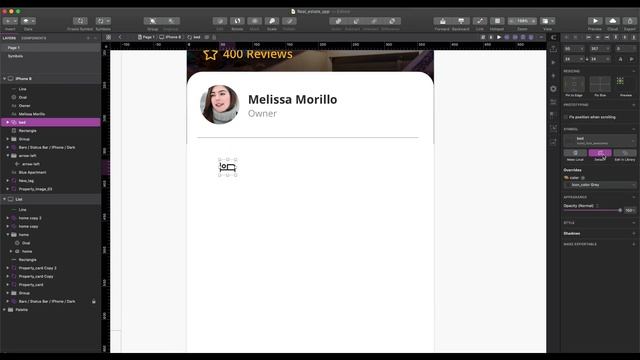Click the star icon beside 400 Reviews
This screenshot has width=640, height=360.
(x=210, y=54)
